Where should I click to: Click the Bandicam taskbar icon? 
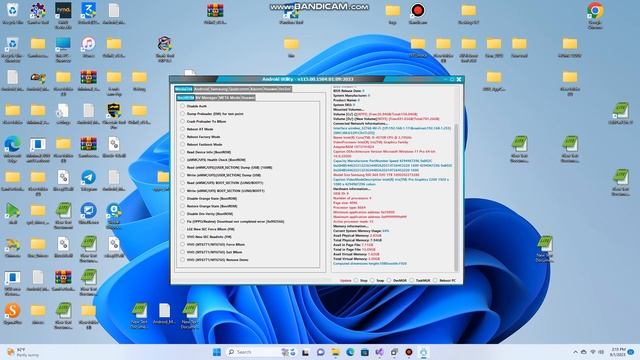409,352
